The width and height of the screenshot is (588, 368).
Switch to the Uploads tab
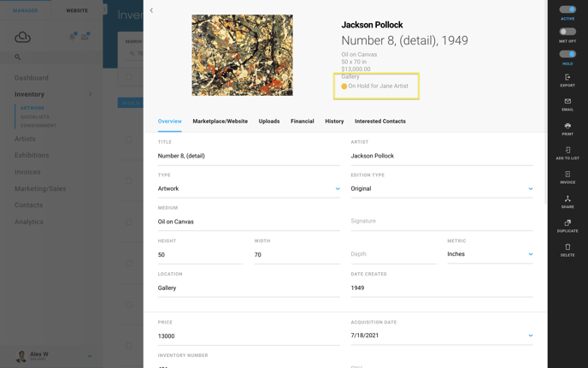[x=269, y=122]
